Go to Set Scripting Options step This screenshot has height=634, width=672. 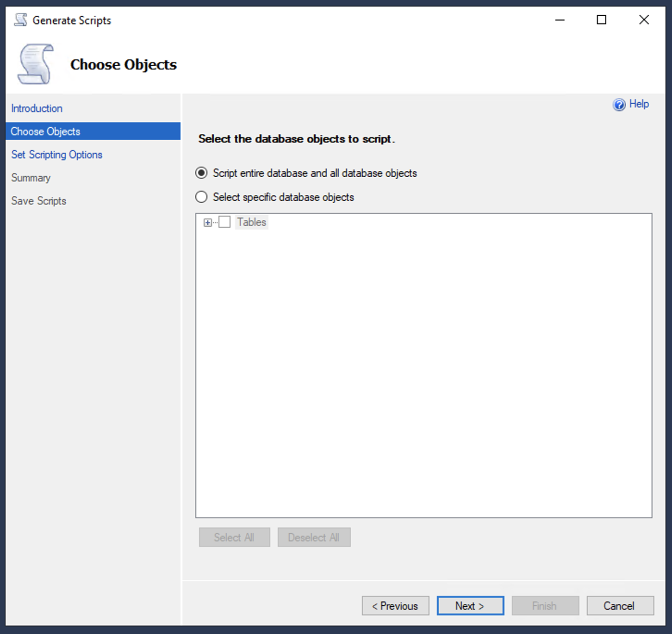point(57,155)
